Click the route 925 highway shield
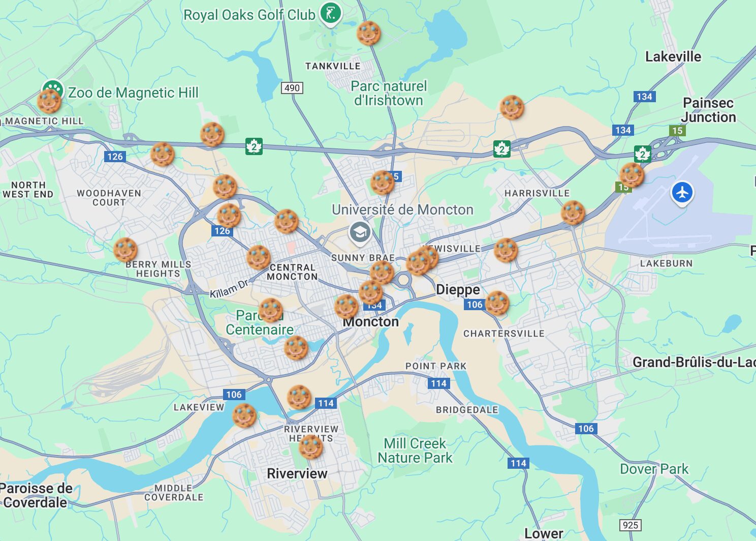 631,525
